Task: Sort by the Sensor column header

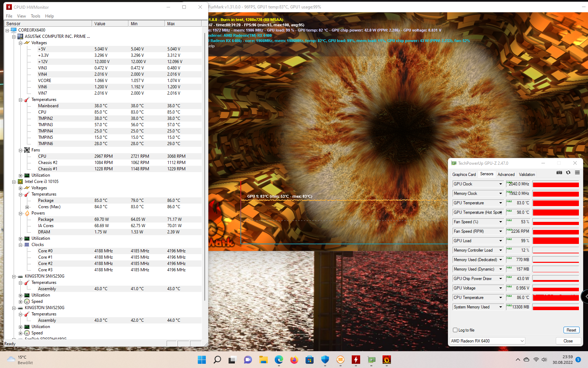Action: (x=48, y=23)
